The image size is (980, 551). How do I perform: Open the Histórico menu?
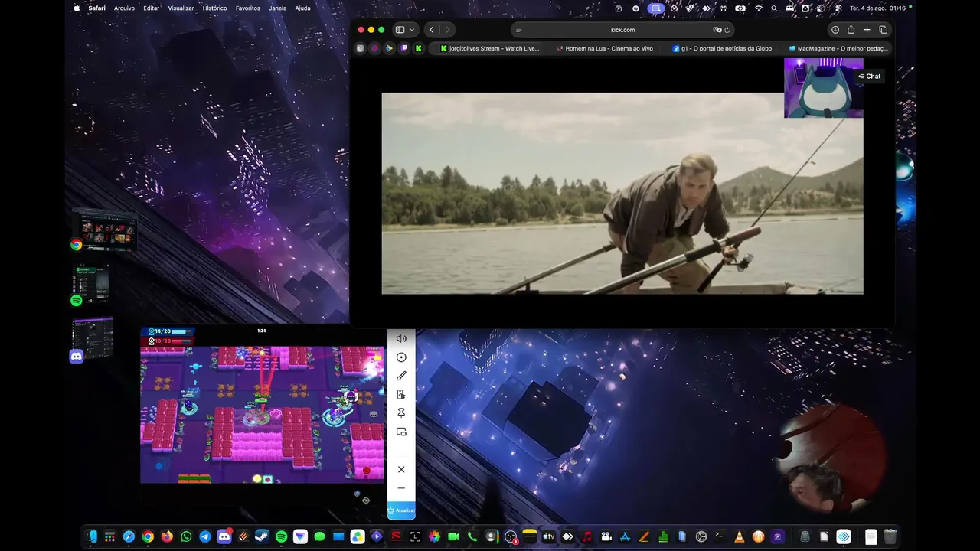click(214, 8)
